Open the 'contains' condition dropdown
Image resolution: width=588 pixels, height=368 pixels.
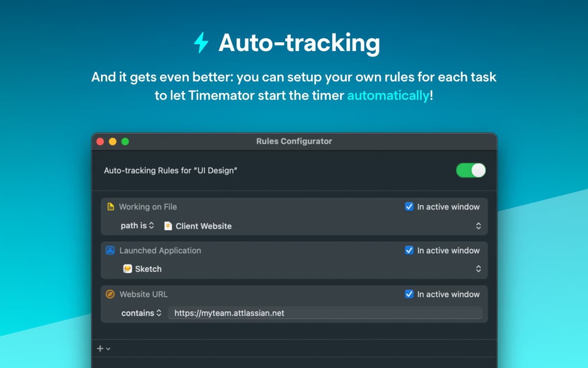(x=142, y=313)
